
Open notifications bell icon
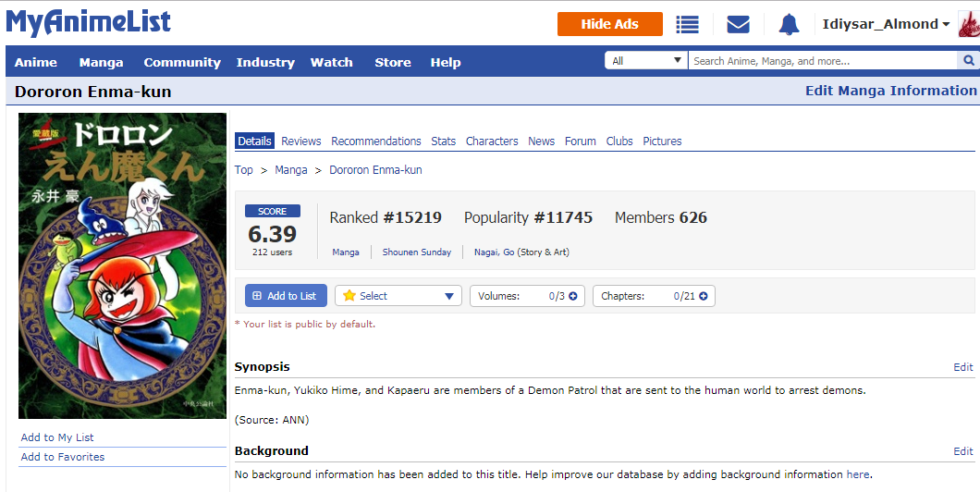pos(789,24)
